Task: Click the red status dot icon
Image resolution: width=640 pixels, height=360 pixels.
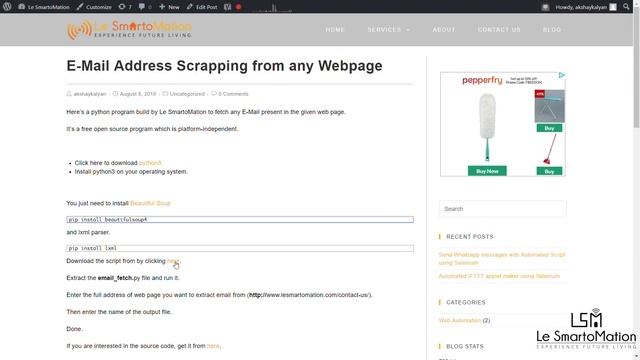Action: click(x=238, y=7)
